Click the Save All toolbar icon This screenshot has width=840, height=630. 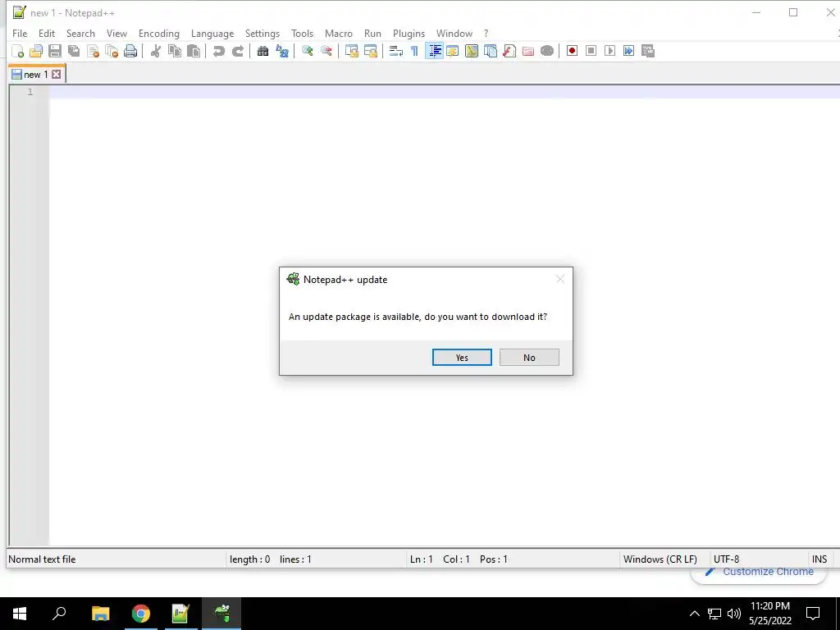(x=74, y=52)
